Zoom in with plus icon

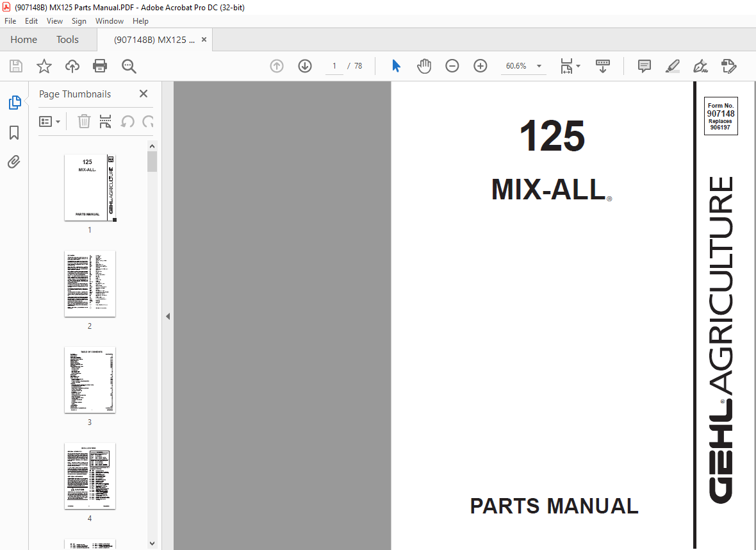pyautogui.click(x=481, y=66)
